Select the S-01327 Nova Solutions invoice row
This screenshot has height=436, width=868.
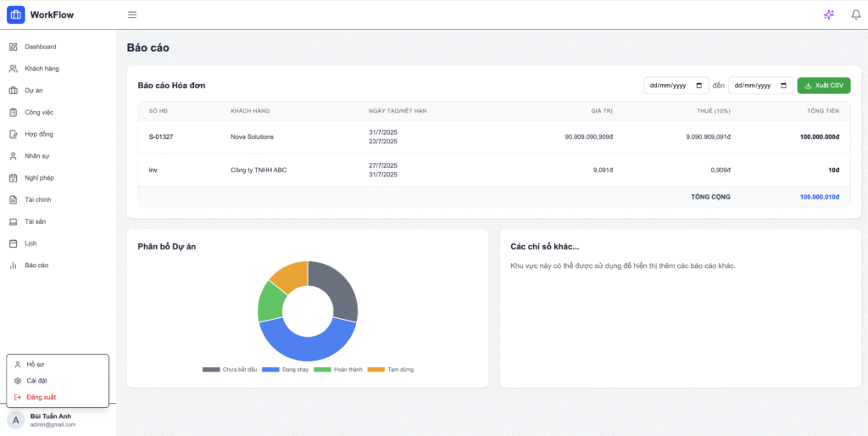[x=493, y=137]
